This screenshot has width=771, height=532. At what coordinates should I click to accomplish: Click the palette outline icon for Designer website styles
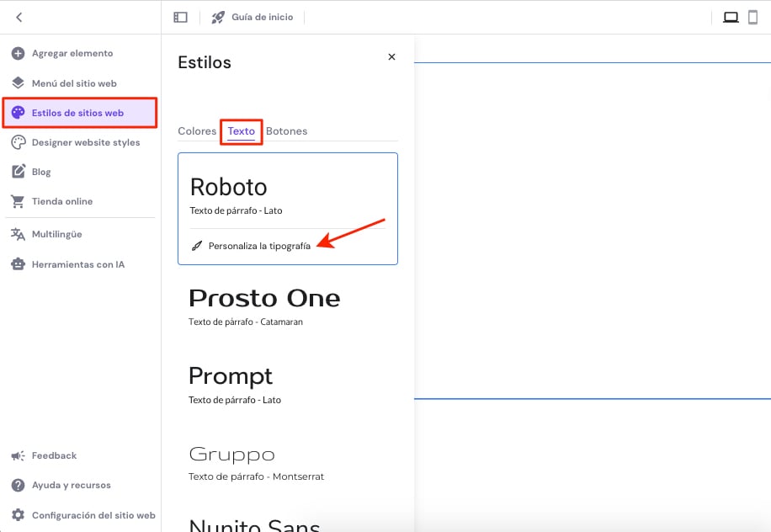(x=19, y=142)
